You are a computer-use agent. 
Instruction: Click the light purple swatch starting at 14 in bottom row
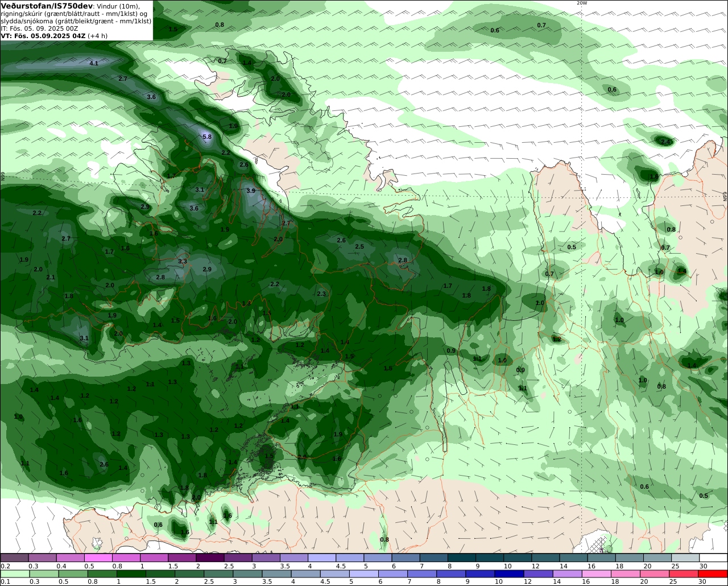(x=567, y=574)
